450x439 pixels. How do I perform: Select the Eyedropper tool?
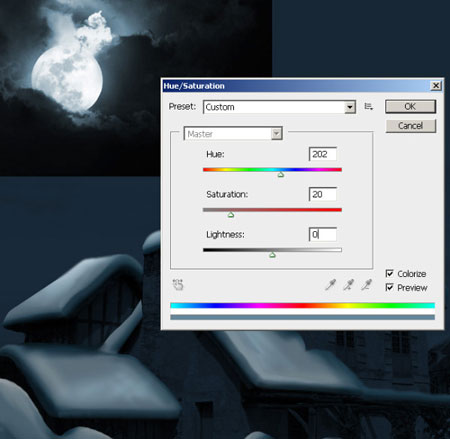pyautogui.click(x=331, y=285)
